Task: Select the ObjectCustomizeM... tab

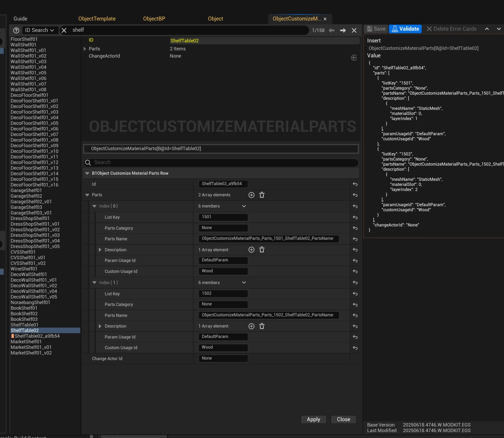Action: point(297,19)
